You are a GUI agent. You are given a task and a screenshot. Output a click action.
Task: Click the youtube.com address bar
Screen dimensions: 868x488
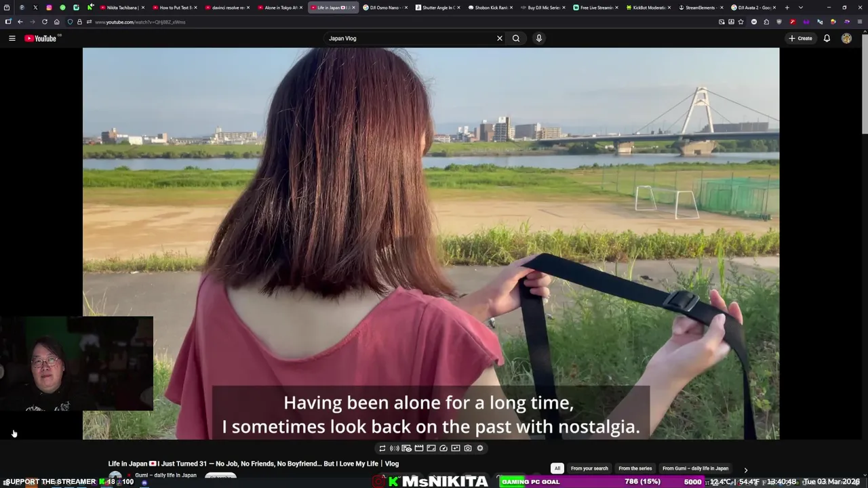pos(400,22)
